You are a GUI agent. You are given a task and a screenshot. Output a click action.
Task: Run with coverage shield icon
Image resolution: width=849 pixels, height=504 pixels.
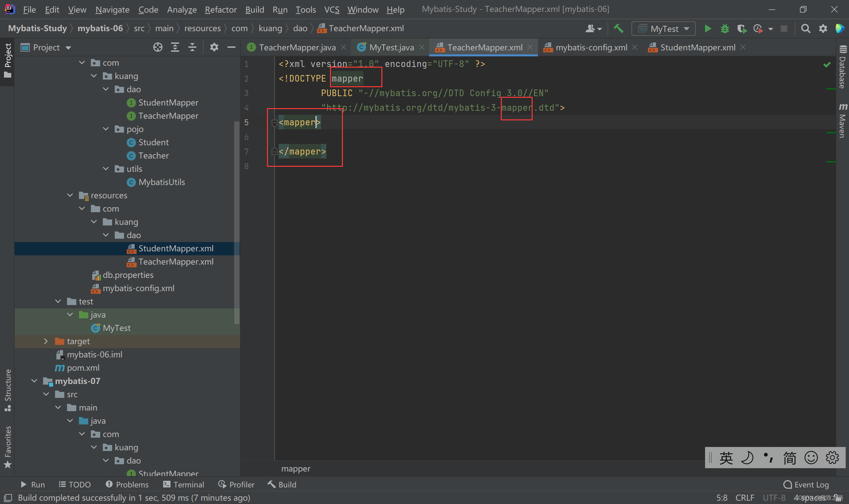pos(742,29)
